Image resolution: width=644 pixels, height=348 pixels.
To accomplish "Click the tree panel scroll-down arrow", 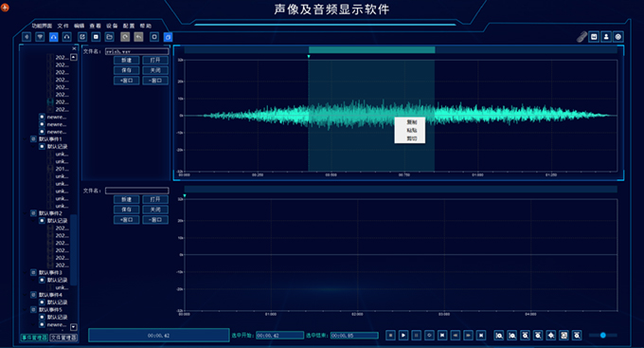I will pos(74,327).
